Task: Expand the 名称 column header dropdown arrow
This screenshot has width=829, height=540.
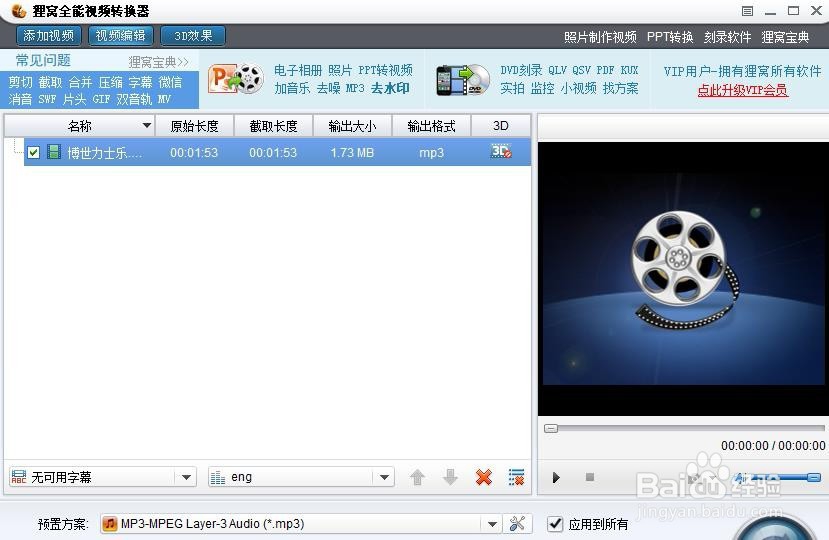Action: pos(146,126)
